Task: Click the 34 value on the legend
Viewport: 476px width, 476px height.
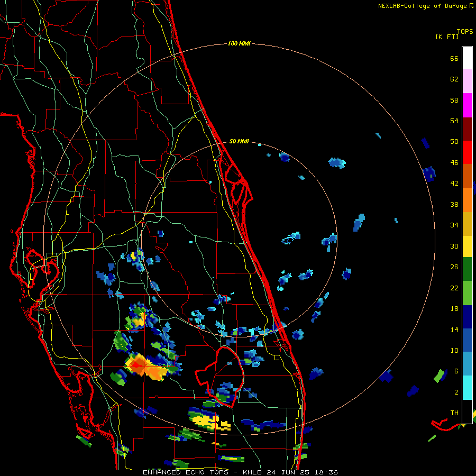Action: click(x=454, y=225)
